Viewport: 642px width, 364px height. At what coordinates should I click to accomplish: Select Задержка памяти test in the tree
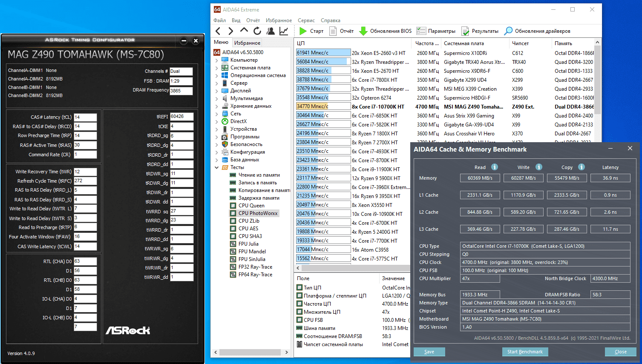point(259,198)
